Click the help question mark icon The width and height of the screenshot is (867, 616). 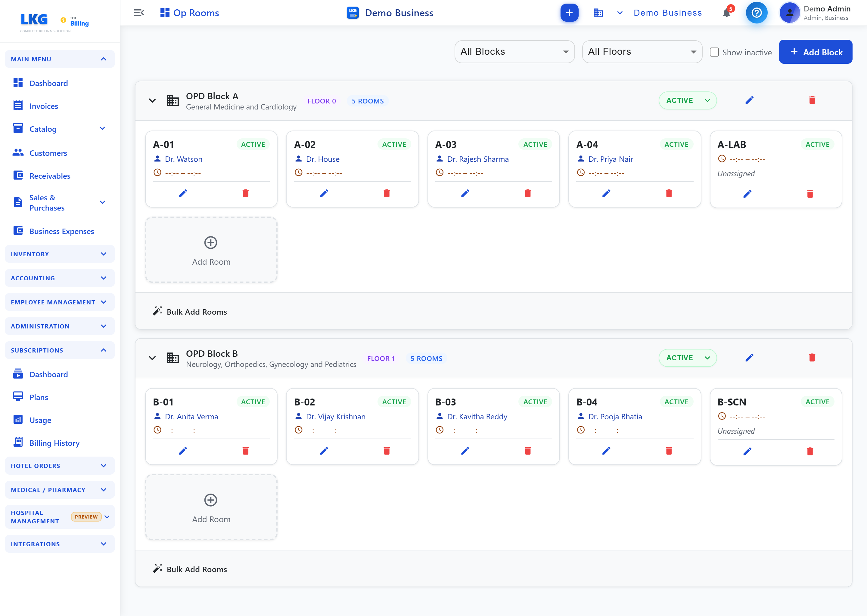[x=756, y=13]
